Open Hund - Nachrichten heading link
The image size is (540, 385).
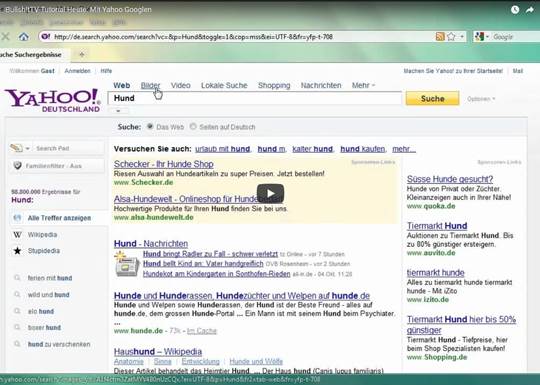click(x=151, y=243)
